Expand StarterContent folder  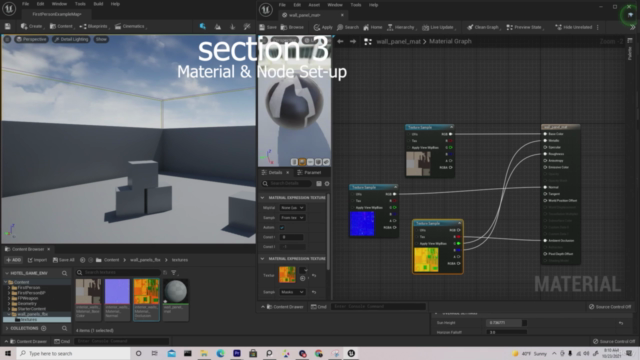[x=9, y=309]
